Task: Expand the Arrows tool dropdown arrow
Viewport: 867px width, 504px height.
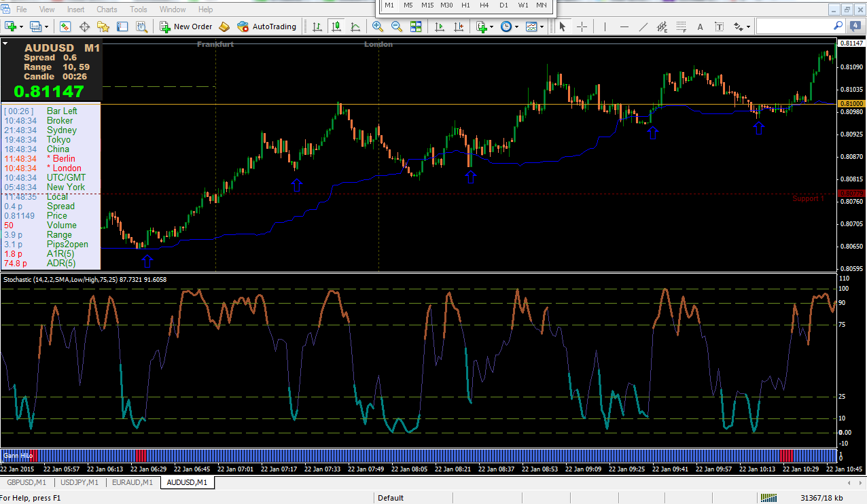Action: point(749,26)
